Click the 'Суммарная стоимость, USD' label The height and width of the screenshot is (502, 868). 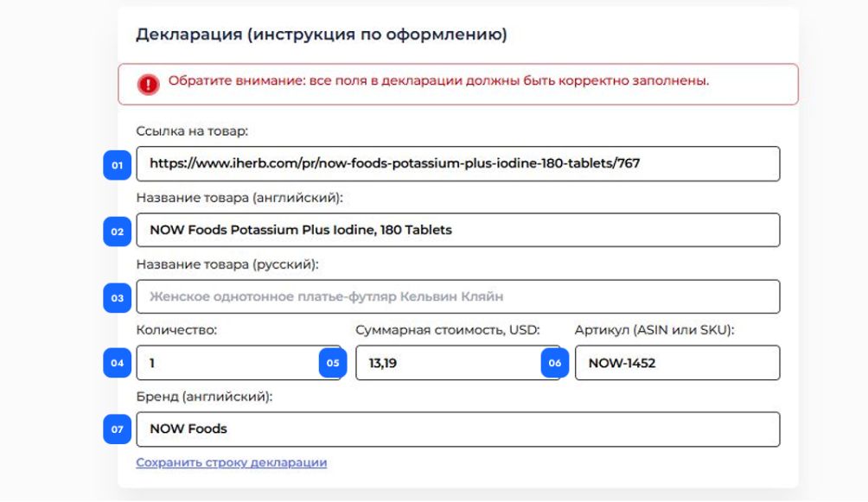click(x=447, y=330)
